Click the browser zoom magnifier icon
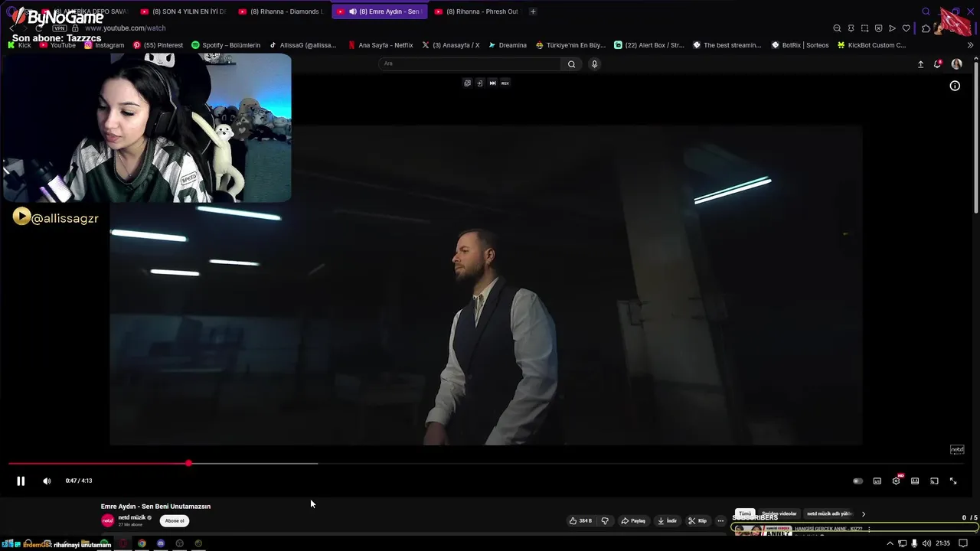 coord(837,28)
